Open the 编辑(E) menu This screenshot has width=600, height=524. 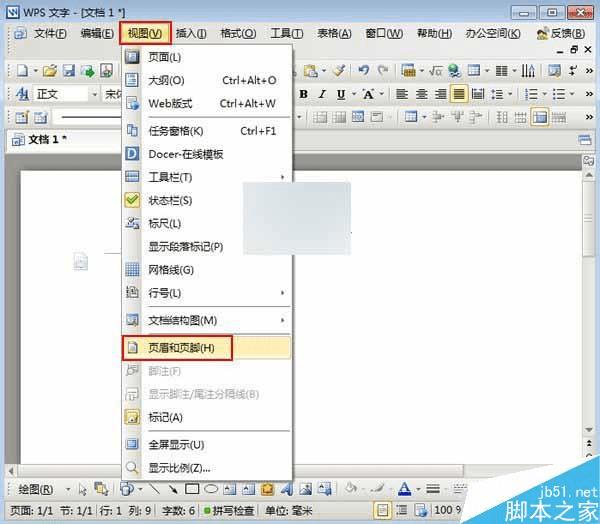(97, 34)
